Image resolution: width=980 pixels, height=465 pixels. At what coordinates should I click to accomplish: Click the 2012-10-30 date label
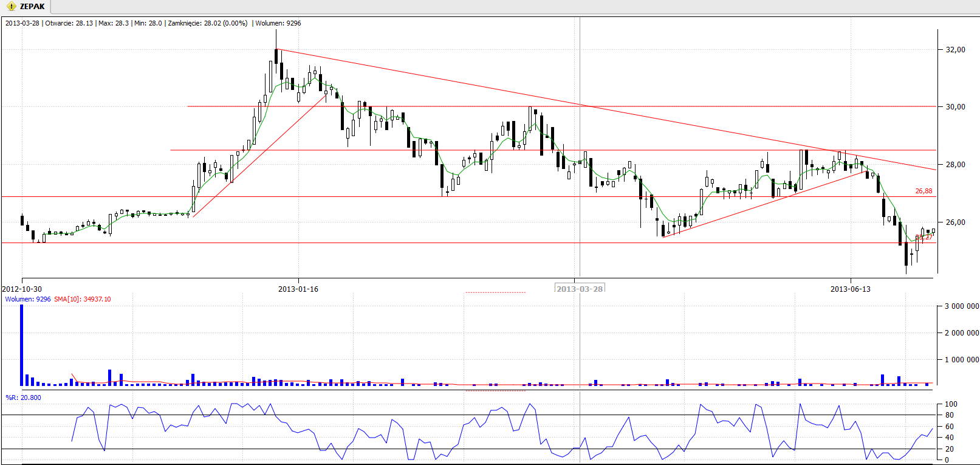click(x=22, y=289)
